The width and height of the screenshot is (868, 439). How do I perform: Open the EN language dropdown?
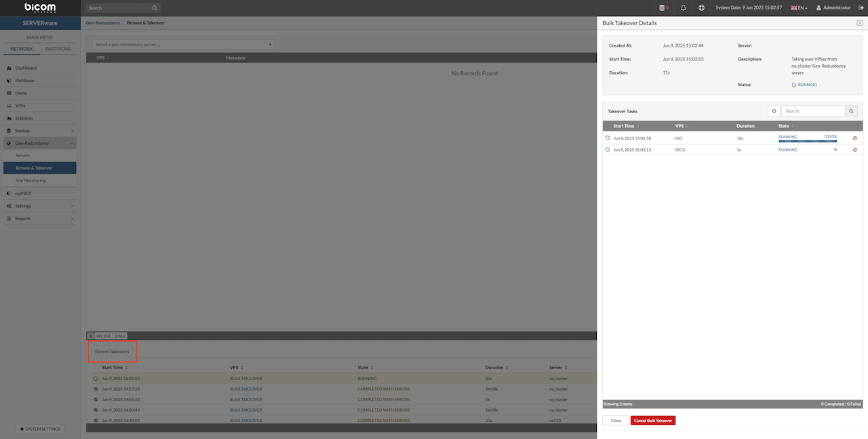coord(799,8)
